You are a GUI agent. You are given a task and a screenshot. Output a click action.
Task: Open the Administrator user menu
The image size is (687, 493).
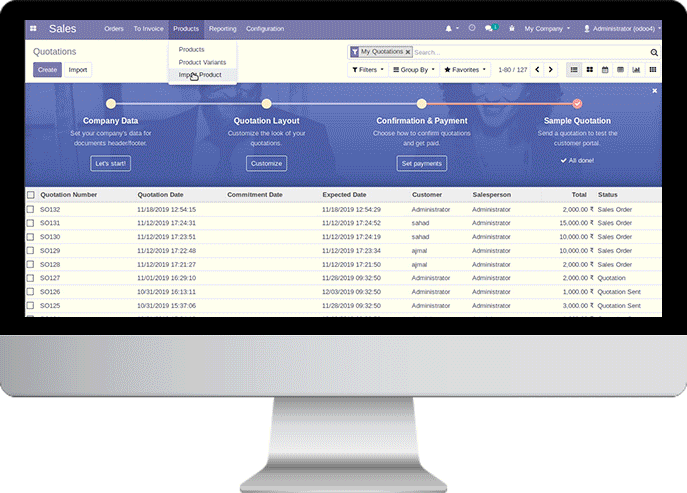[x=622, y=28]
